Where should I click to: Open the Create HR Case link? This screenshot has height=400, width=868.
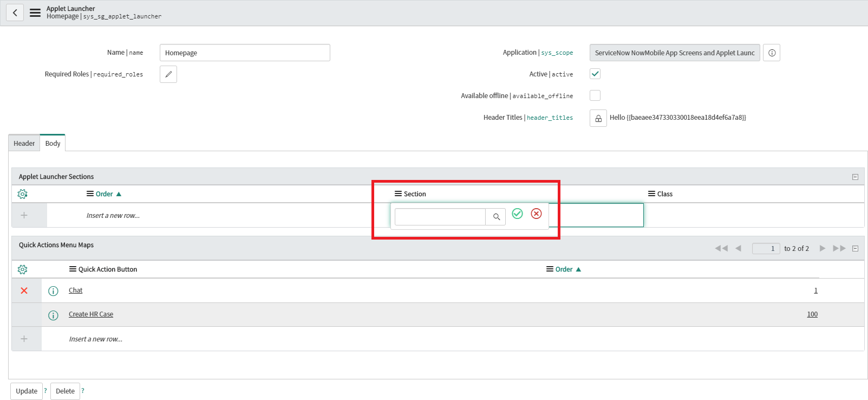pyautogui.click(x=91, y=314)
